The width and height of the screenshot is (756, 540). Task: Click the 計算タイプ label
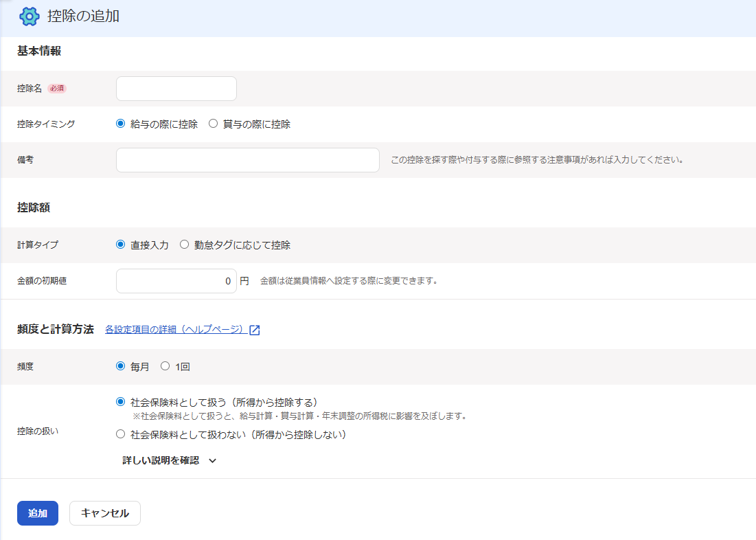pos(38,245)
